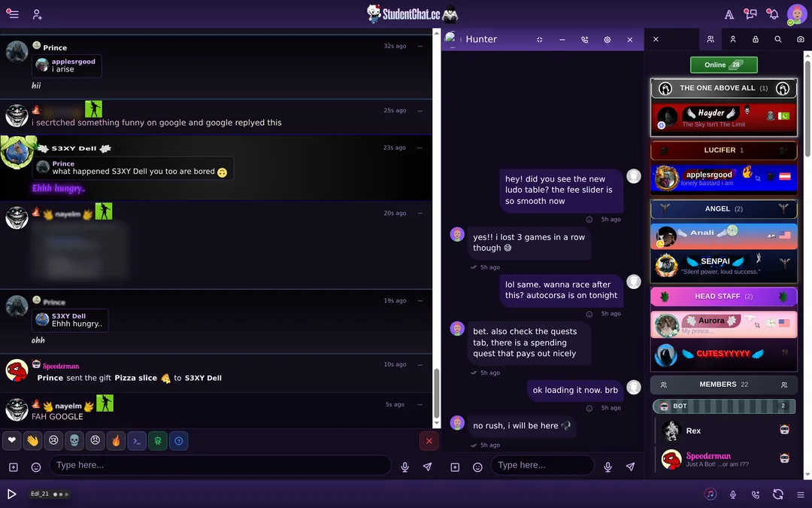Open private messages icon in top bar
The width and height of the screenshot is (812, 508).
(750, 14)
